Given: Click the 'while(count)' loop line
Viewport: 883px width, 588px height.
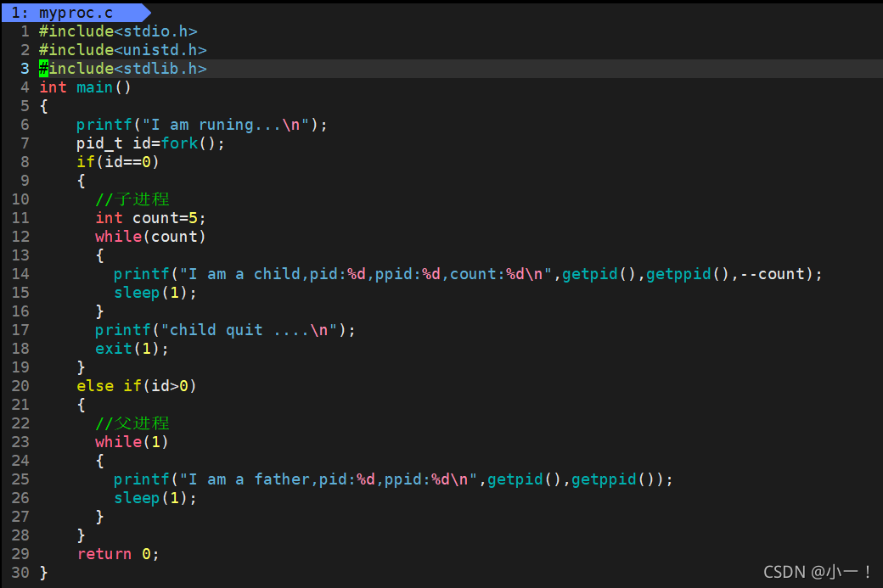Looking at the screenshot, I should [x=150, y=237].
